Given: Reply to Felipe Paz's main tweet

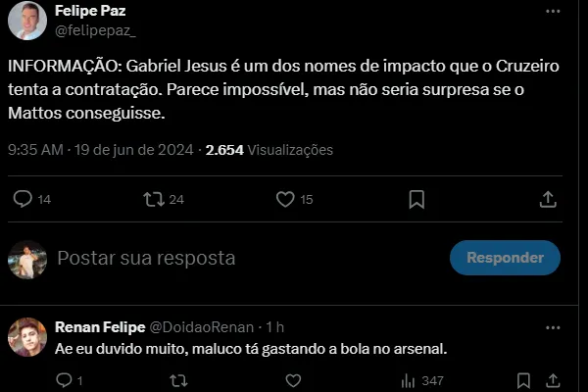Looking at the screenshot, I should tap(24, 199).
